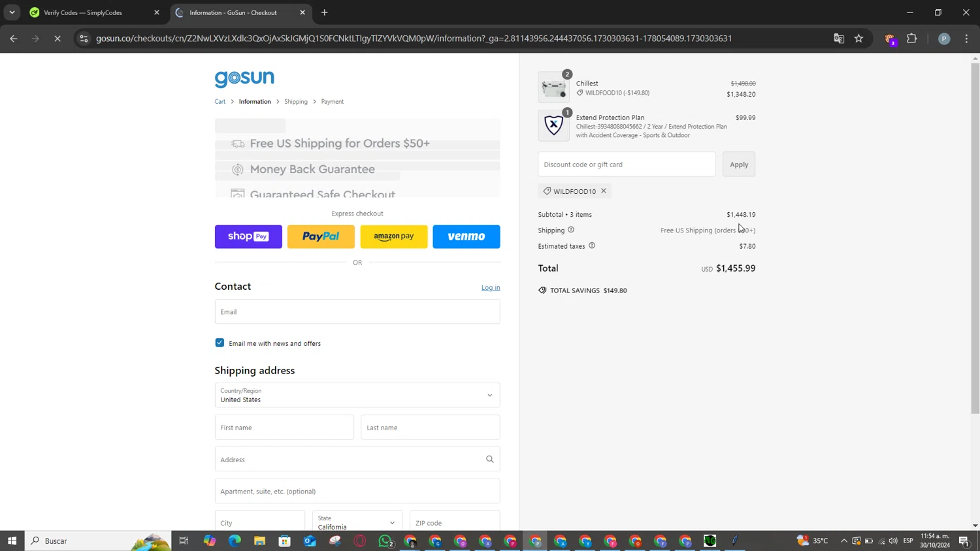Focus the Email input field

(357, 312)
